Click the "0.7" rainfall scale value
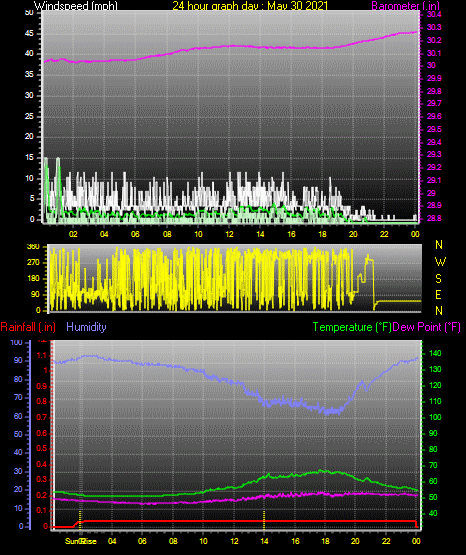466x555 pixels. coord(42,417)
